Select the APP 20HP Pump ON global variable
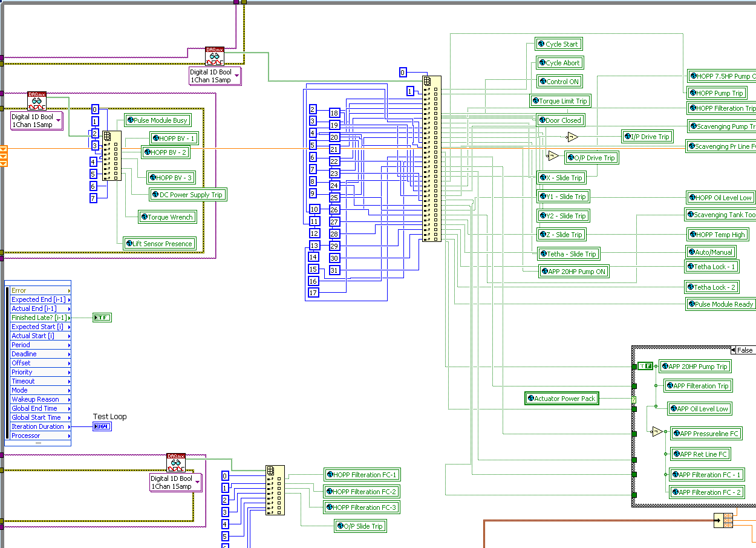This screenshot has height=548, width=756. click(x=573, y=272)
